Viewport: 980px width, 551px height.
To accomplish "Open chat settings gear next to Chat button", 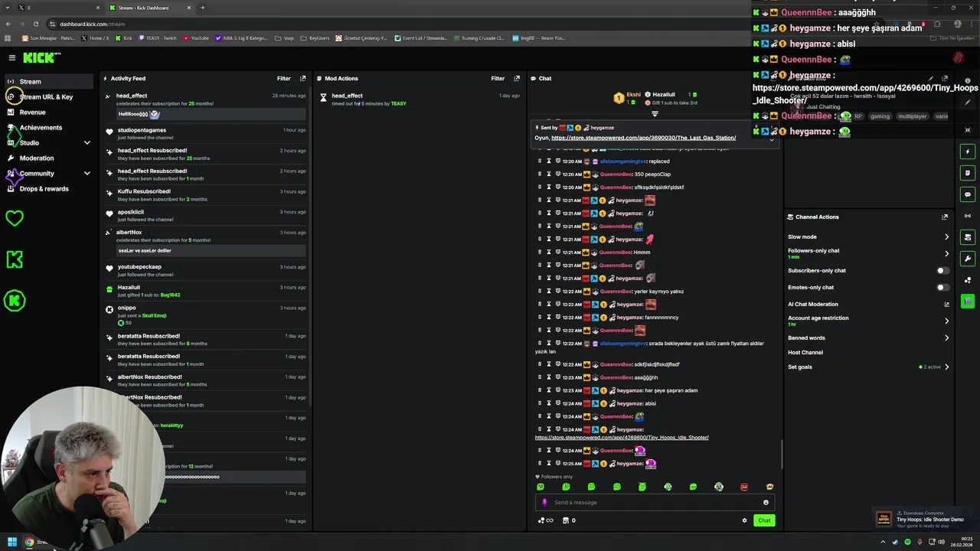I will pos(744,520).
